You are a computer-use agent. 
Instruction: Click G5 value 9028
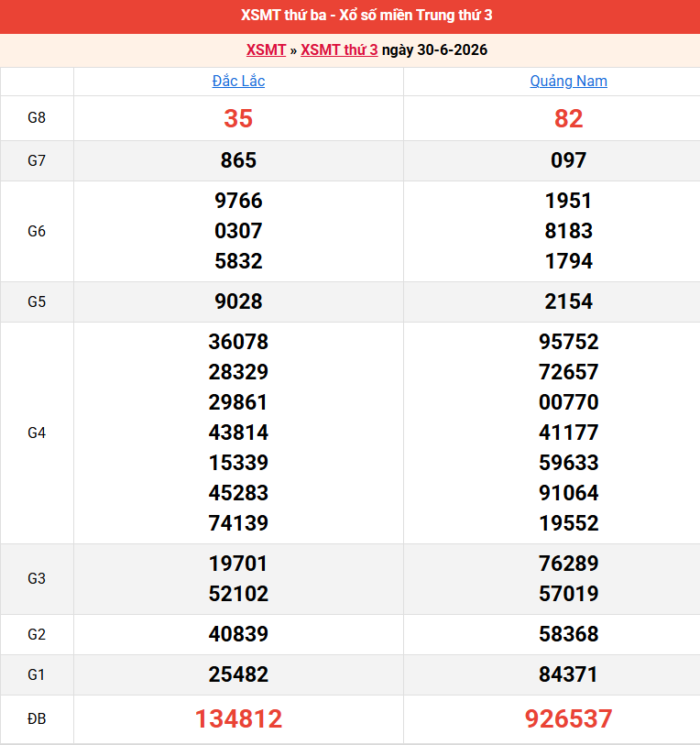pyautogui.click(x=238, y=301)
